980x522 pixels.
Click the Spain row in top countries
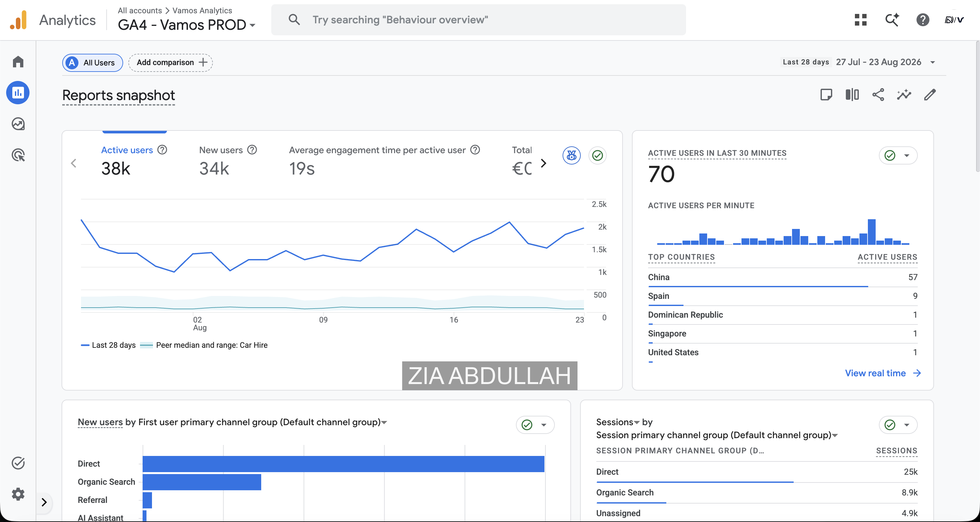(x=783, y=296)
